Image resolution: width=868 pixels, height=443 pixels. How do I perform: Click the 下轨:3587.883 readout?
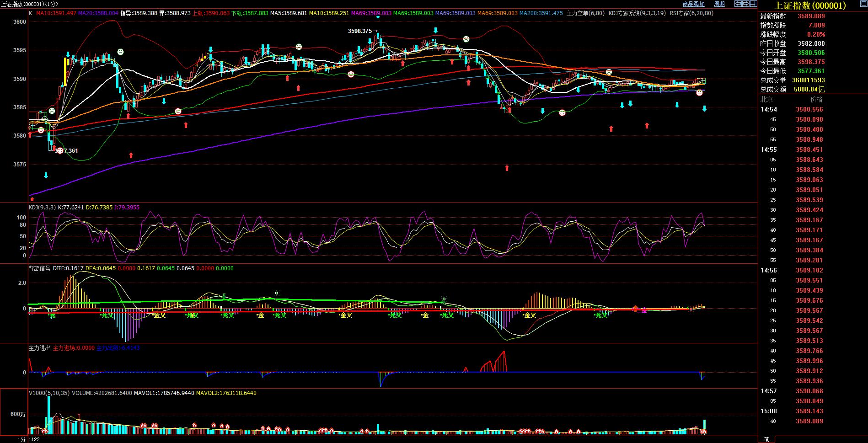pyautogui.click(x=250, y=13)
